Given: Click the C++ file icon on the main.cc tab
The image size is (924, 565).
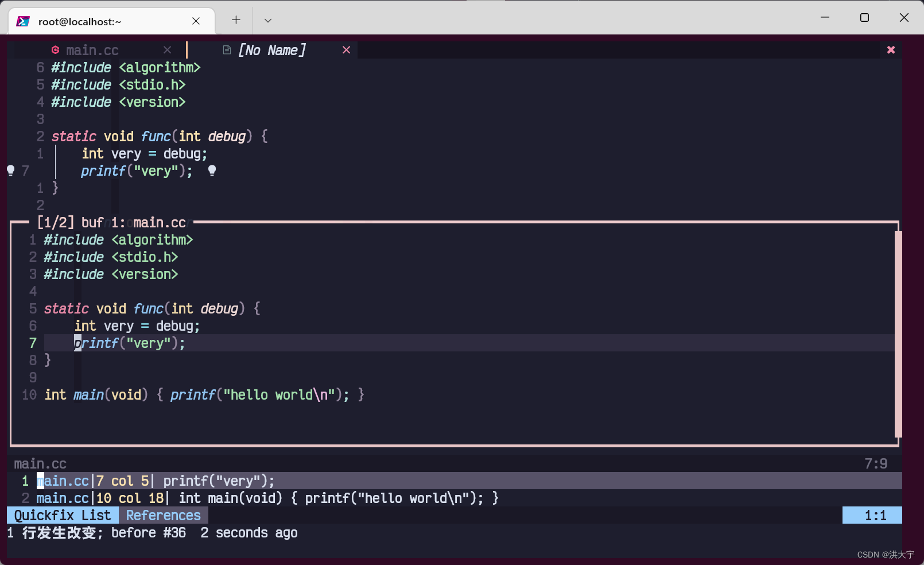Looking at the screenshot, I should [x=55, y=50].
